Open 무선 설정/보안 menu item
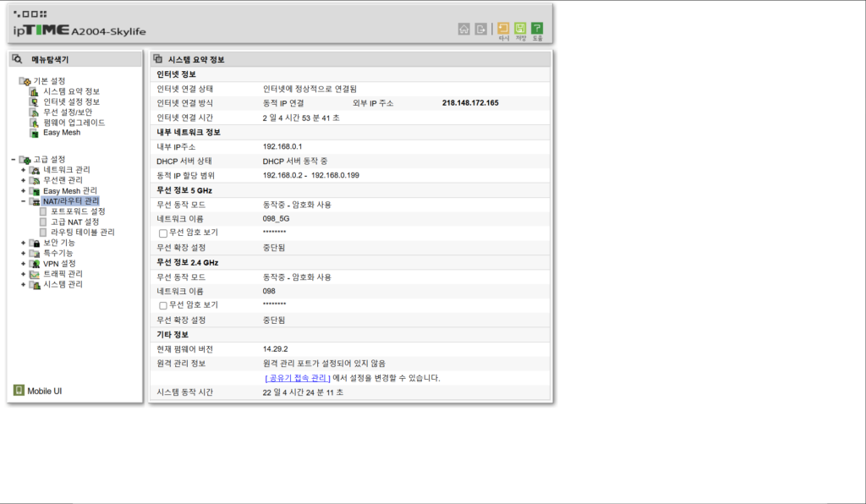The height and width of the screenshot is (504, 866). coord(73,112)
